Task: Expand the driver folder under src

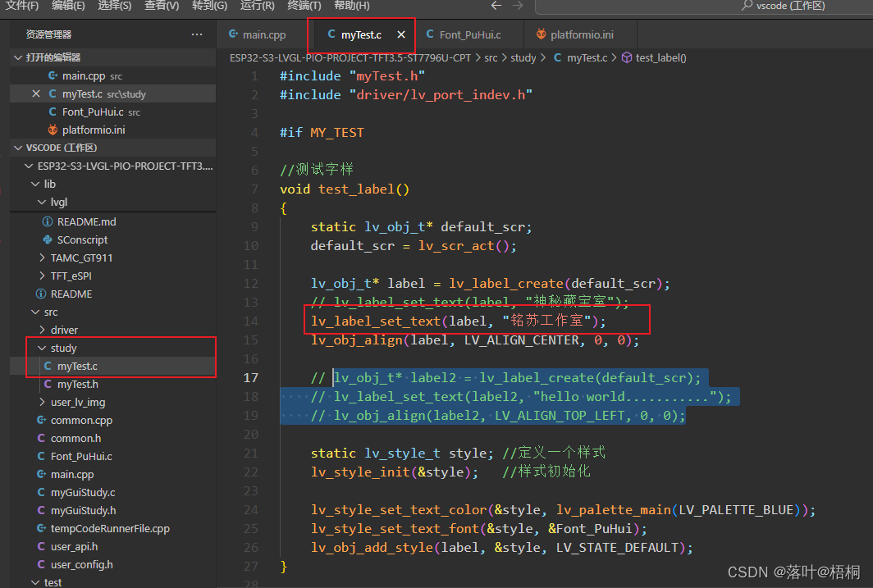Action: [x=43, y=330]
